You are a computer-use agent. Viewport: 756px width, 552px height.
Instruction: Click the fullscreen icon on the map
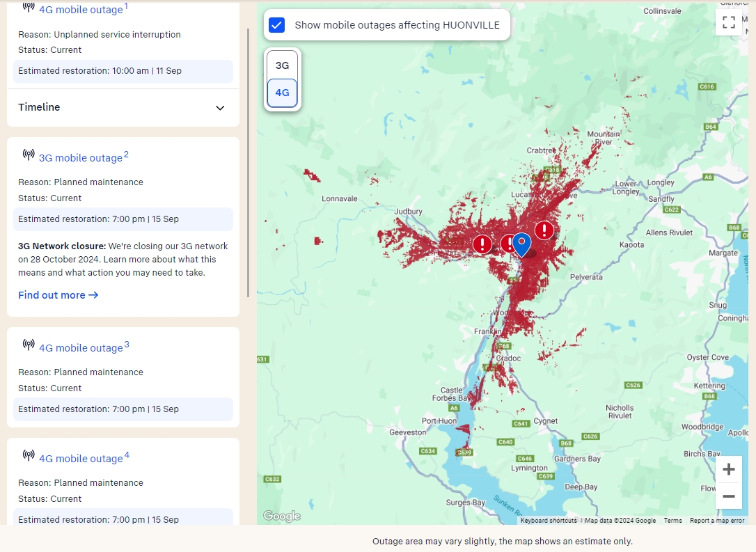729,22
